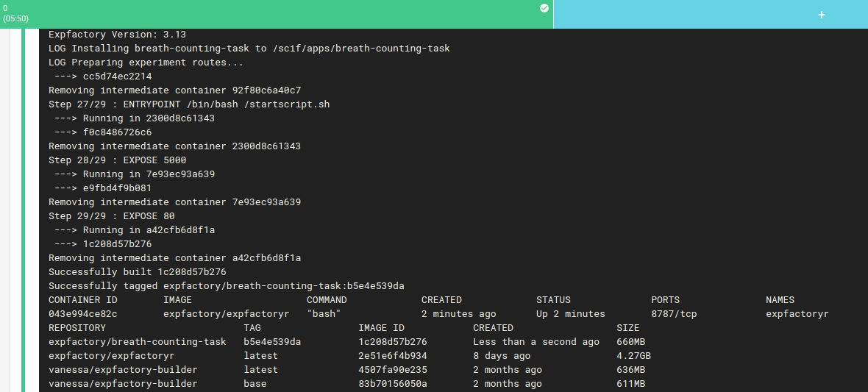This screenshot has height=392, width=868.
Task: Click 'Step 27/29 : ENTRYPOINT' log line
Action: coord(189,104)
